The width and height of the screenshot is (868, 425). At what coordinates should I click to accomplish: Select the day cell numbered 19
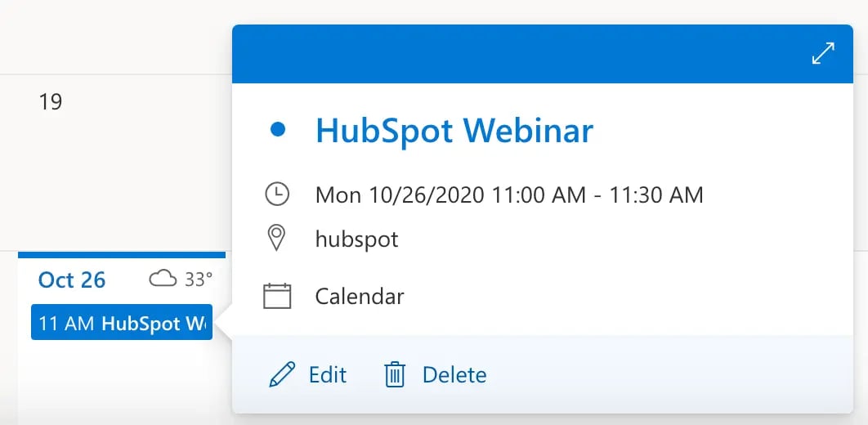point(51,102)
